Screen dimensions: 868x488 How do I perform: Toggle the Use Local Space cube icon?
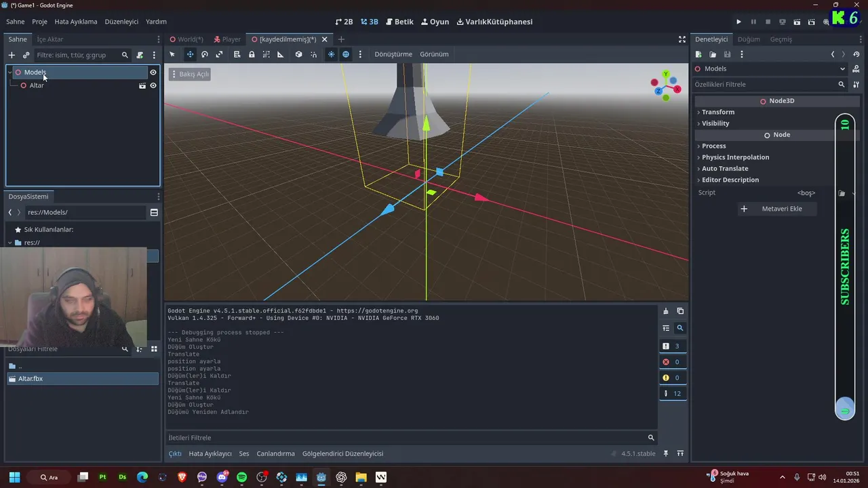[x=298, y=54]
